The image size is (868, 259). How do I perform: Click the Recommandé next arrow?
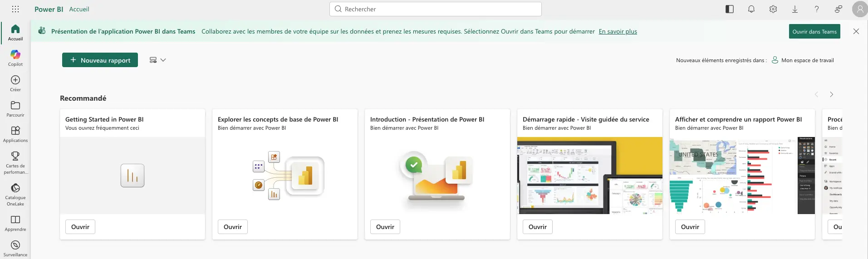pos(831,94)
